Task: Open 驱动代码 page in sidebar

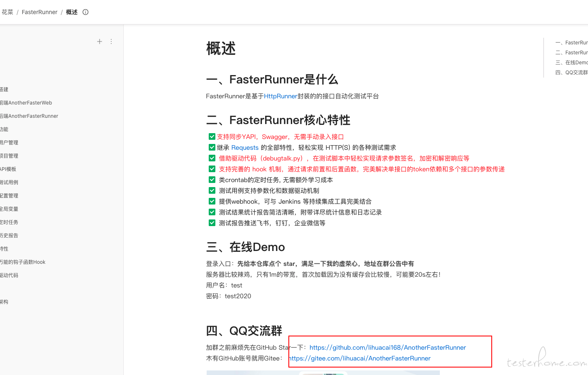Action: [9, 275]
